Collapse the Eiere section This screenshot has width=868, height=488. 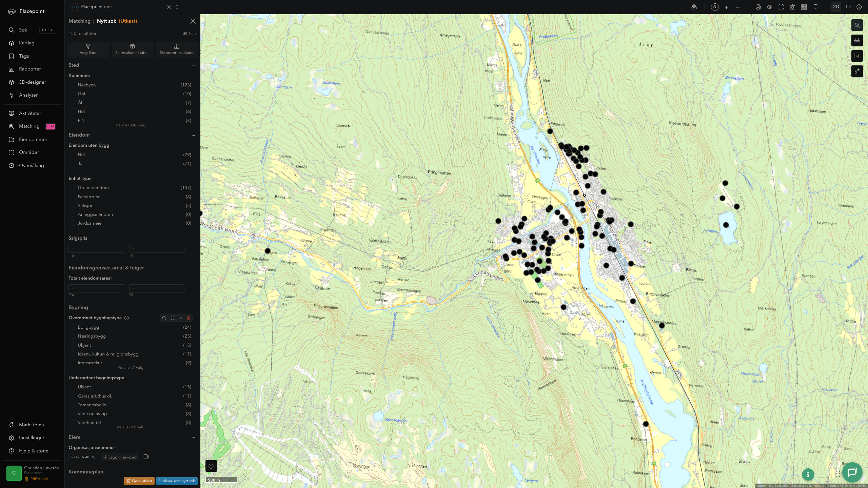[x=194, y=438]
